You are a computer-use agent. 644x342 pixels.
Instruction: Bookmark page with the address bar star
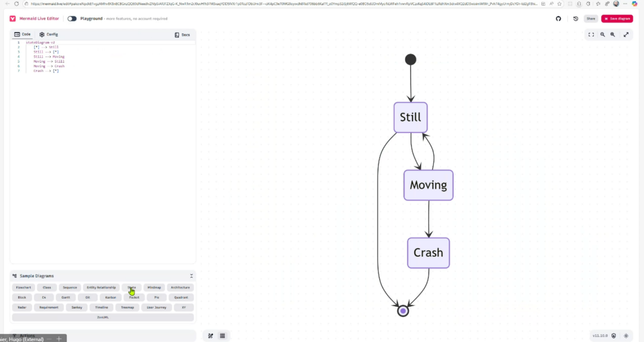coord(559,4)
